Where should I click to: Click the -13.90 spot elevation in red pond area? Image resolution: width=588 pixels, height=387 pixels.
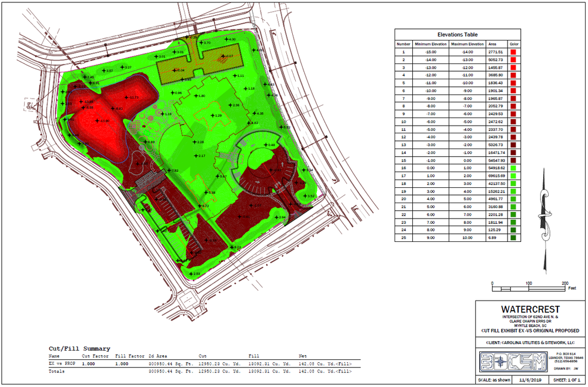[103, 121]
